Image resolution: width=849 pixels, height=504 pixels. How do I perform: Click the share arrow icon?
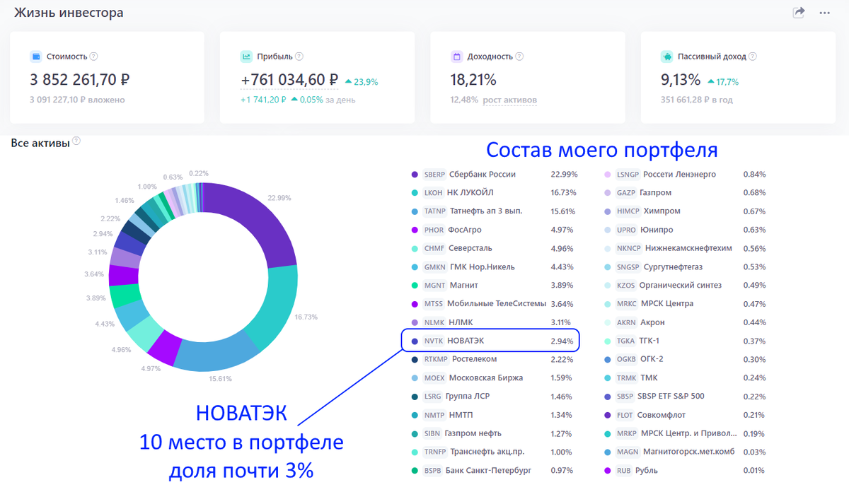click(799, 13)
